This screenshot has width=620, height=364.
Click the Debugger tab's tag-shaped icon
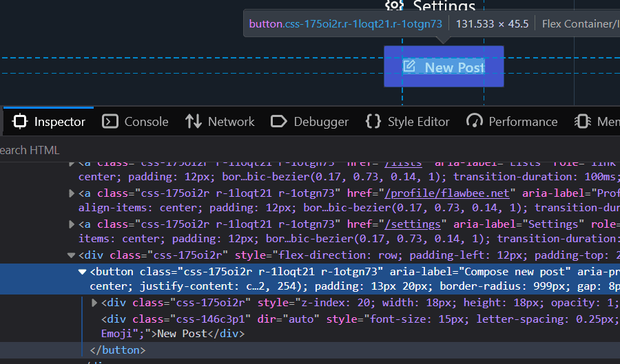(x=279, y=122)
